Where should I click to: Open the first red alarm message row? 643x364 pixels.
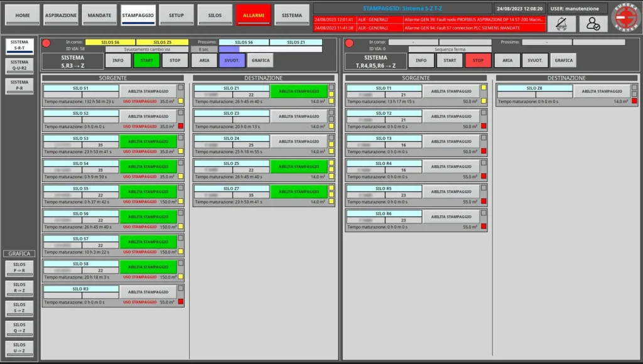tap(429, 19)
